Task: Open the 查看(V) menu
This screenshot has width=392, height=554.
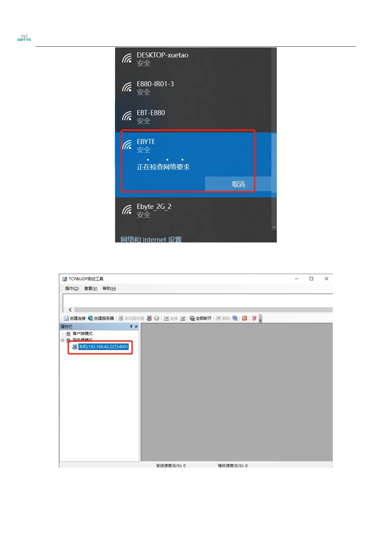Action: pyautogui.click(x=91, y=289)
